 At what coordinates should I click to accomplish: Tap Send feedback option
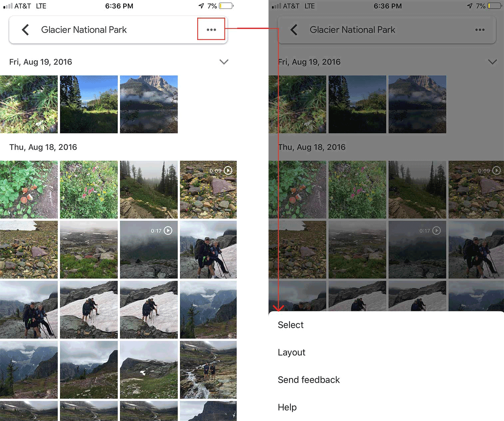point(308,380)
